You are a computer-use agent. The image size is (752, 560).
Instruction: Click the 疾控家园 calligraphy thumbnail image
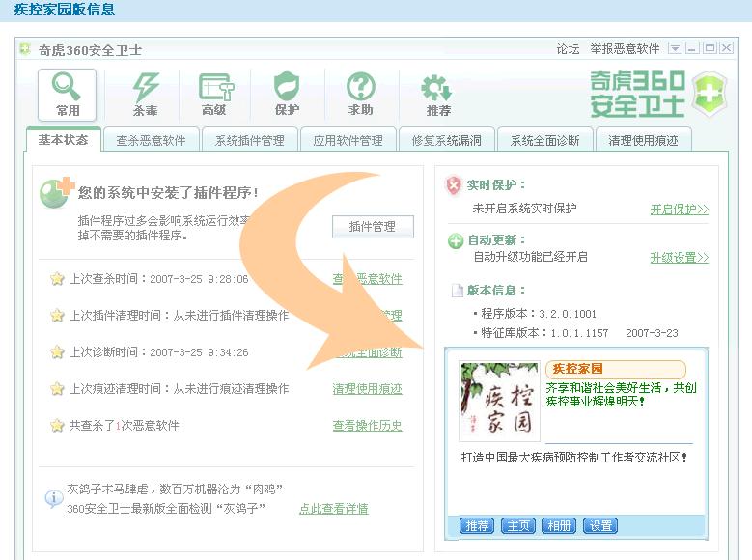(x=499, y=402)
